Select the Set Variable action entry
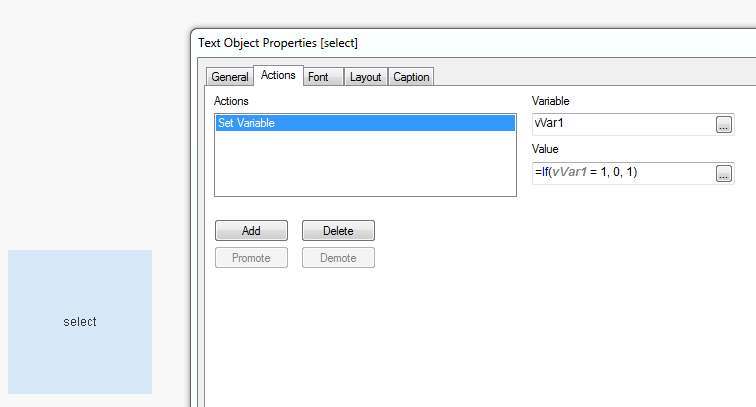This screenshot has height=407, width=756. click(x=246, y=124)
